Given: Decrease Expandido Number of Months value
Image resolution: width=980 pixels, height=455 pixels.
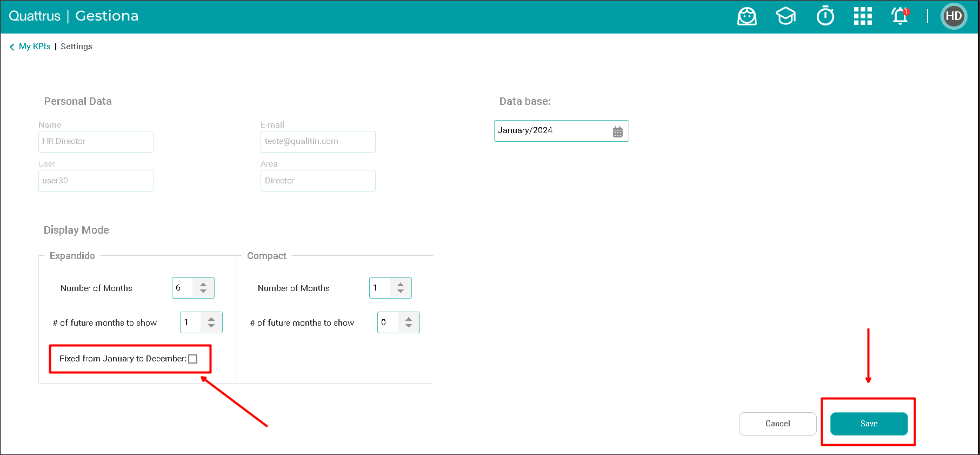Looking at the screenshot, I should pos(203,292).
